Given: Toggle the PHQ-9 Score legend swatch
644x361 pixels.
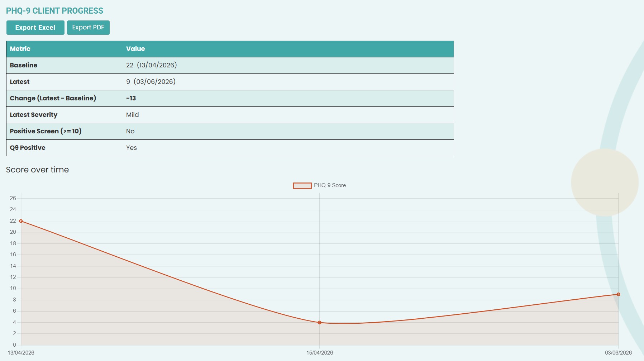Looking at the screenshot, I should point(302,186).
